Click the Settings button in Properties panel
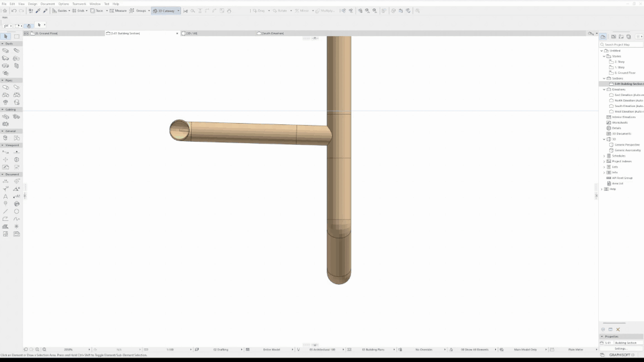The image size is (644, 362). pos(621,348)
